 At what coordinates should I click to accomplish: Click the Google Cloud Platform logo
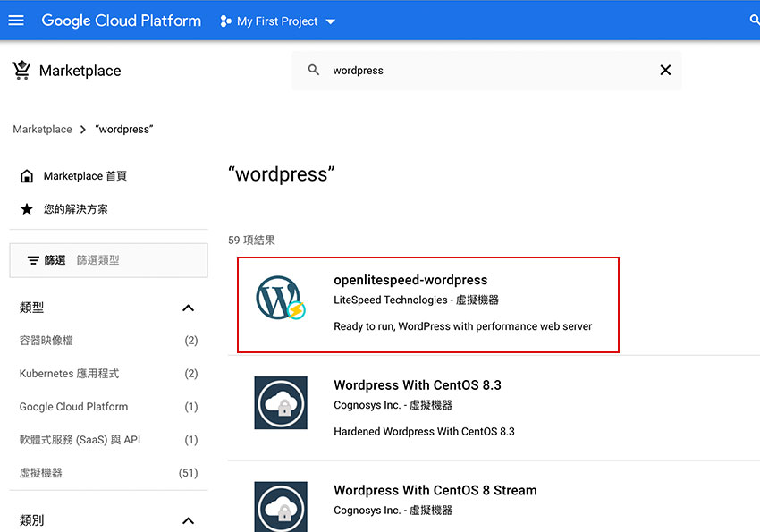coord(122,21)
